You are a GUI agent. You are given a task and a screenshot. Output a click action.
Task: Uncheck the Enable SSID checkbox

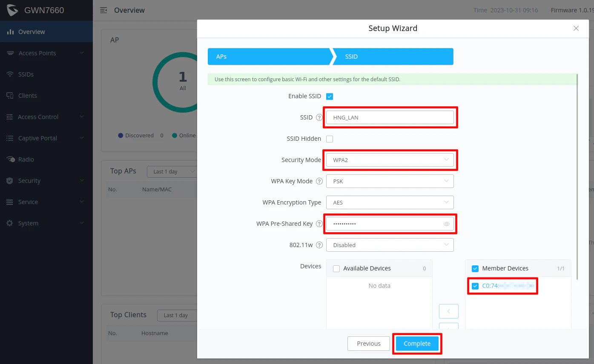[x=330, y=97]
